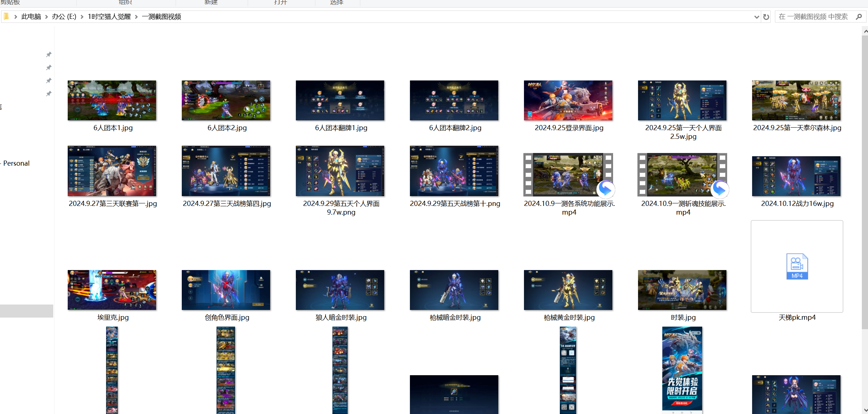Expand chevron after 此电脑 in path

[x=46, y=17]
